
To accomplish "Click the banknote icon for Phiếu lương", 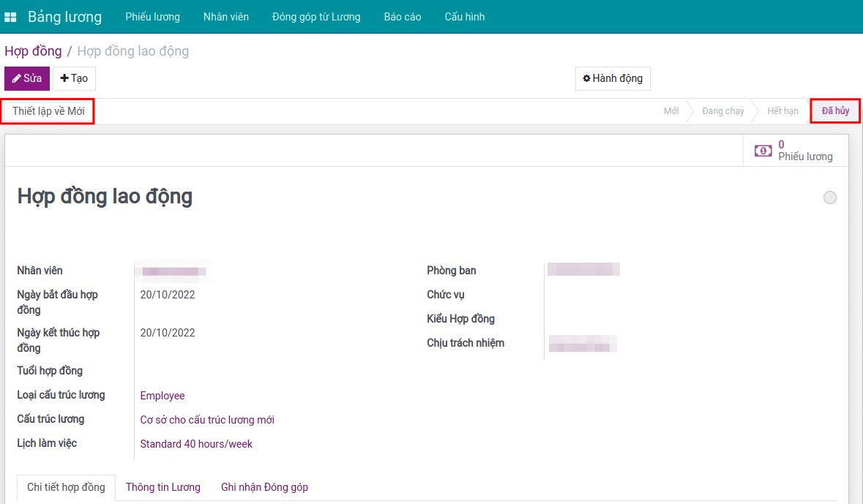I will pyautogui.click(x=763, y=151).
